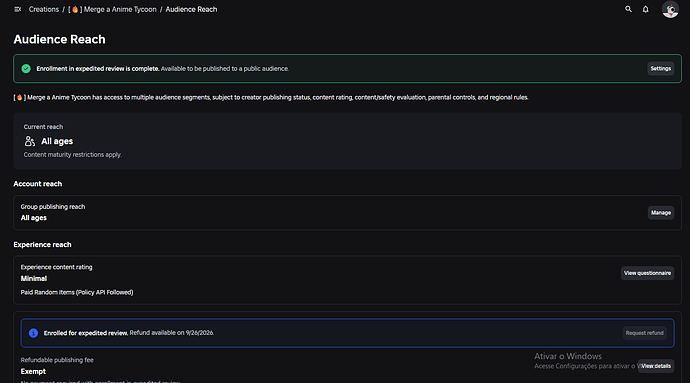
Task: Click 'Group publishing reach' label
Action: [53, 206]
